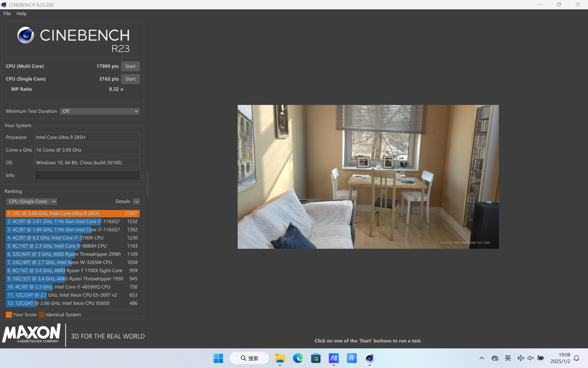The width and height of the screenshot is (588, 368).
Task: Select ranking row Intel Core i9-9880H
Action: [73, 246]
